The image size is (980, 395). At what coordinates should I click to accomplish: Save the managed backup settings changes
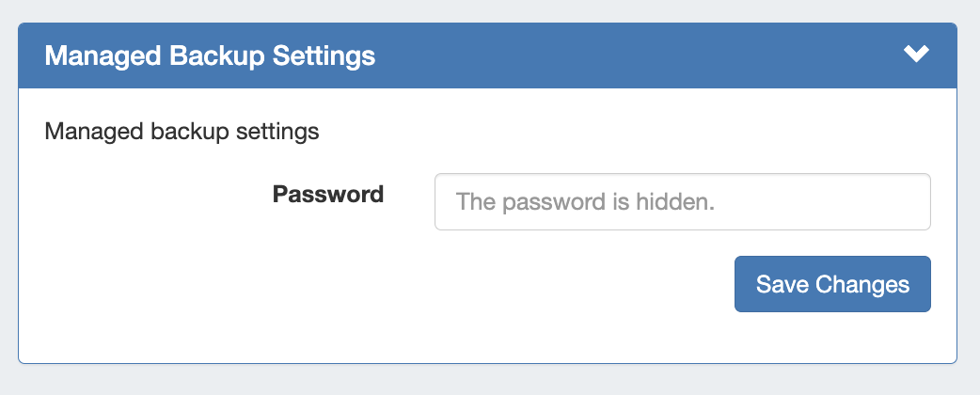coord(832,284)
